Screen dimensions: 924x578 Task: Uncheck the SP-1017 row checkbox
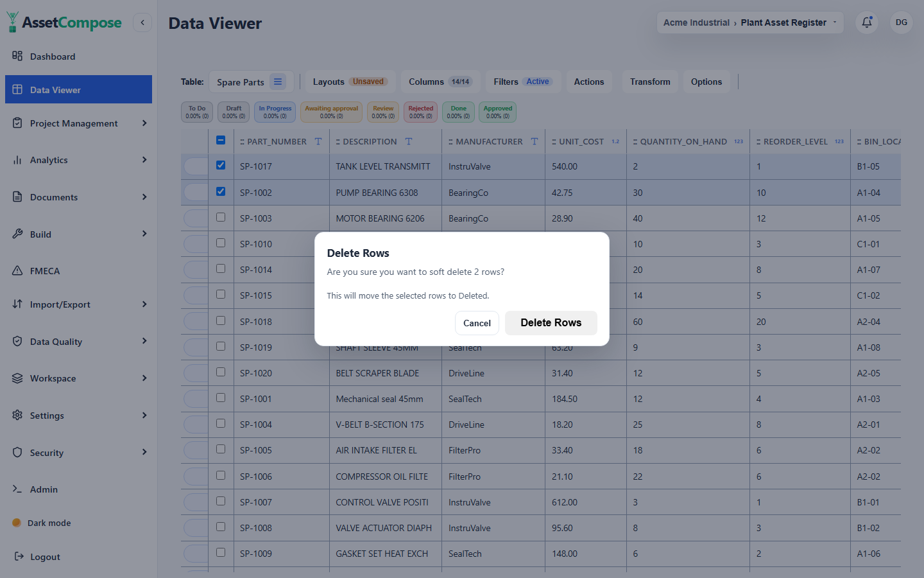point(221,165)
